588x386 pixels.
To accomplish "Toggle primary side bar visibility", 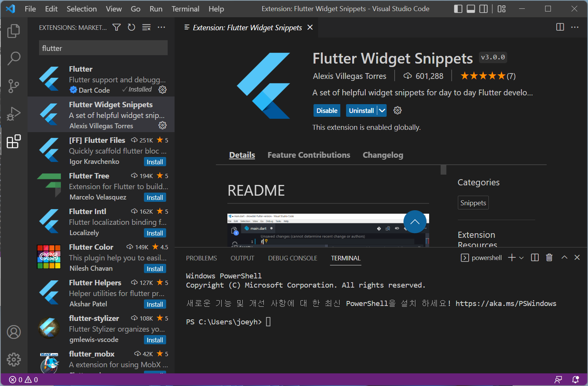I will pos(458,9).
